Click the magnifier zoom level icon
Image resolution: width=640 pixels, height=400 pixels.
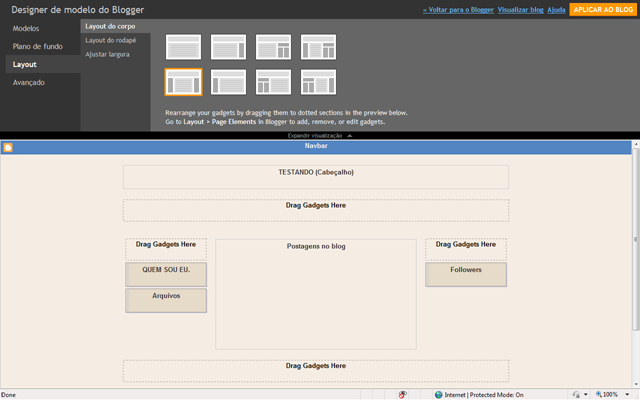pyautogui.click(x=599, y=394)
